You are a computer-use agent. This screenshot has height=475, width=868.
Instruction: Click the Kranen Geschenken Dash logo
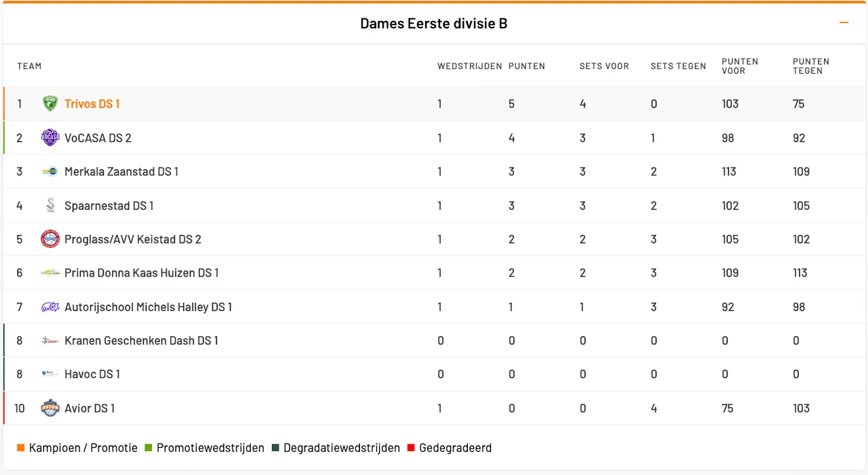50,341
